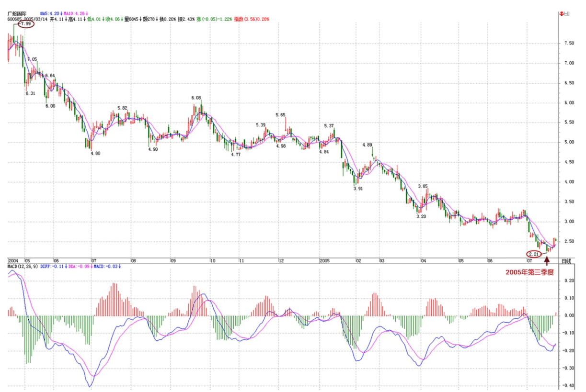Select the 日线 period label
The height and width of the screenshot is (392, 586).
(566, 261)
